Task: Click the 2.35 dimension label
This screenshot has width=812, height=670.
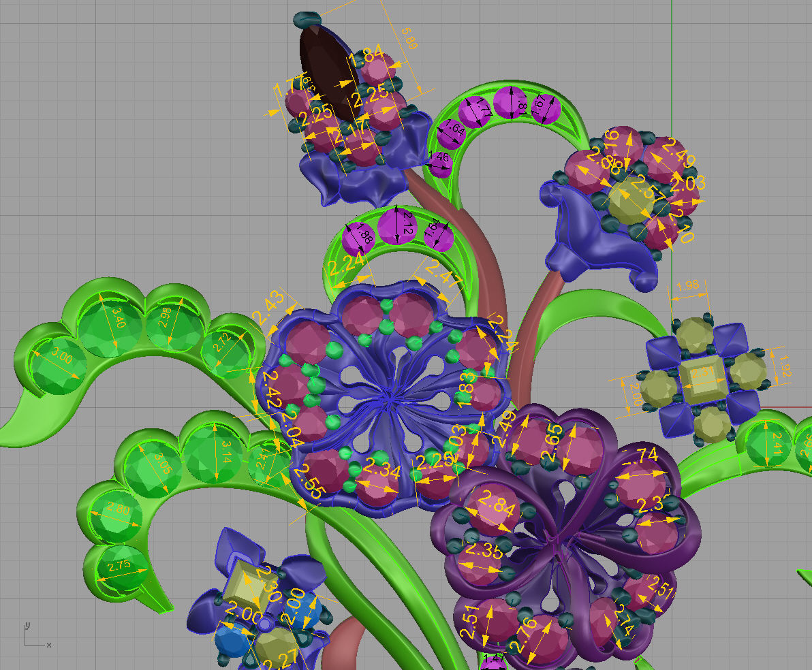Action: [483, 549]
